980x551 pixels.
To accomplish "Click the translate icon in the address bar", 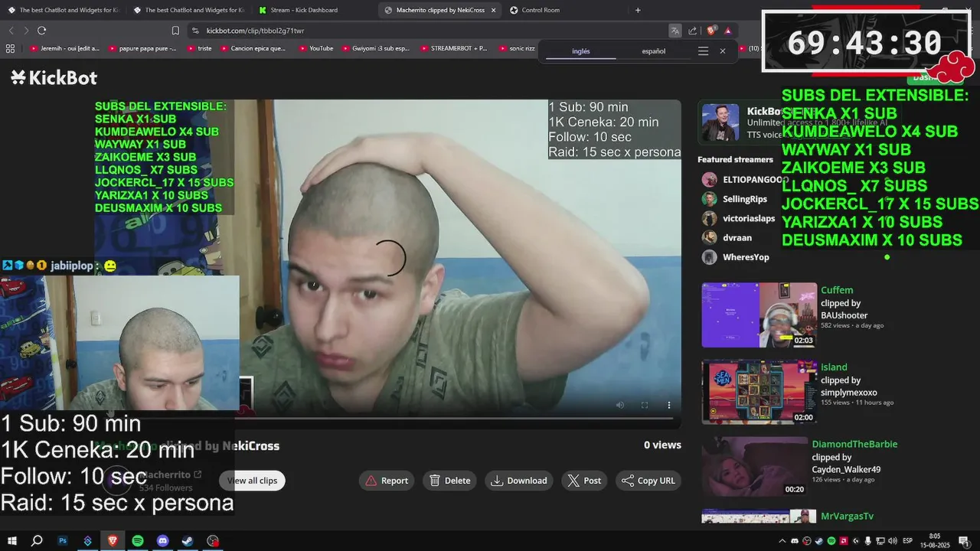I will [675, 31].
